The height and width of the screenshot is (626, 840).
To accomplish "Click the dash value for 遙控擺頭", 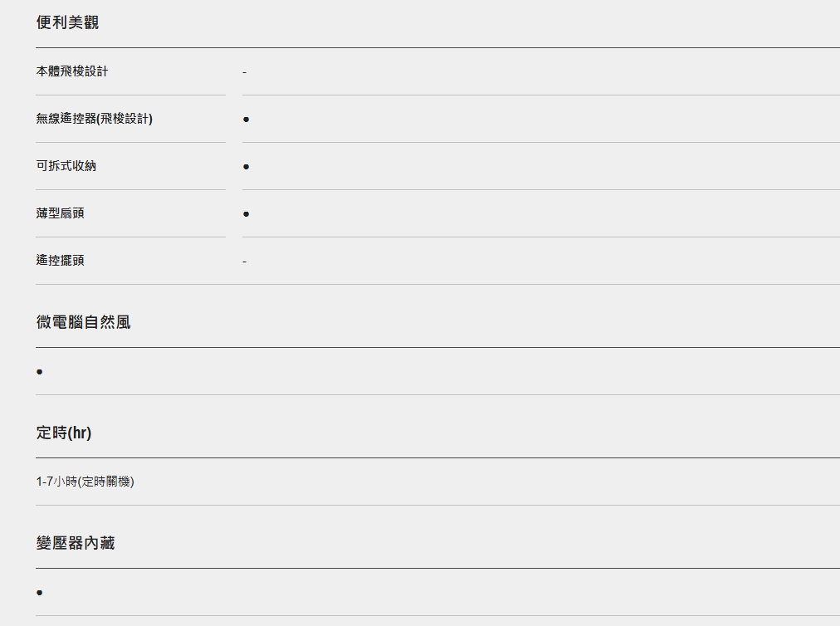I will (244, 262).
